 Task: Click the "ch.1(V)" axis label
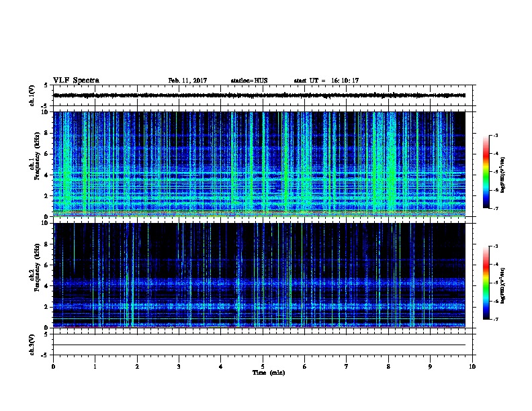[x=32, y=95]
